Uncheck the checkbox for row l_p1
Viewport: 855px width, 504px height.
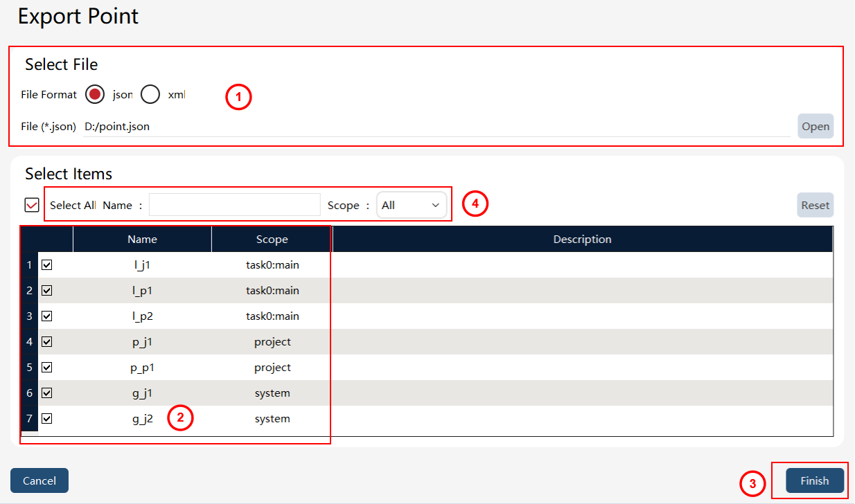pyautogui.click(x=47, y=290)
